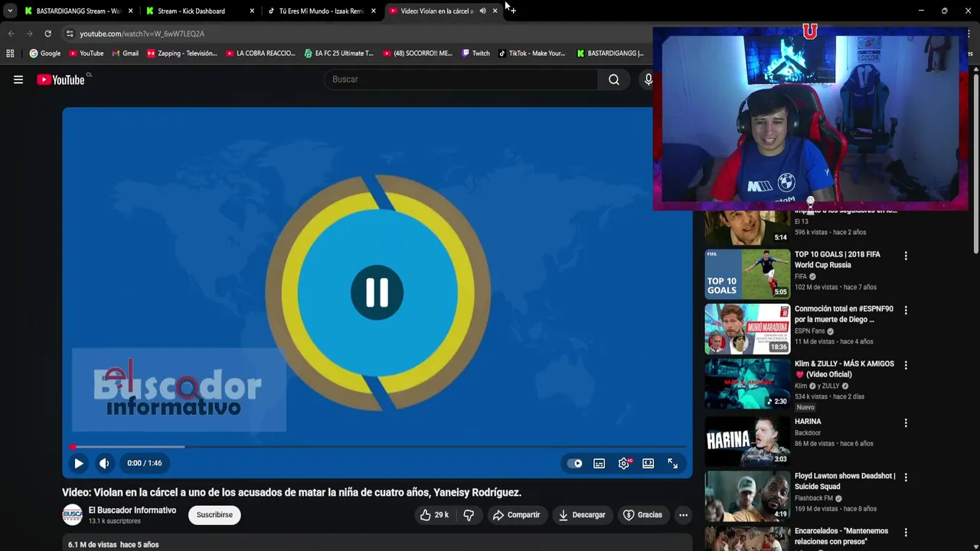Open the Murió Maradona video thumbnail
Image resolution: width=980 pixels, height=551 pixels.
[747, 329]
